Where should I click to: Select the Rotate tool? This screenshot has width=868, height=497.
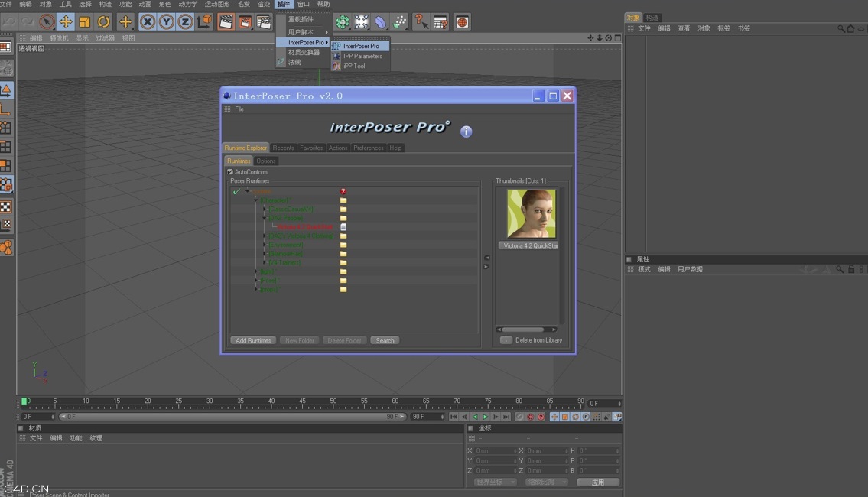coord(103,21)
